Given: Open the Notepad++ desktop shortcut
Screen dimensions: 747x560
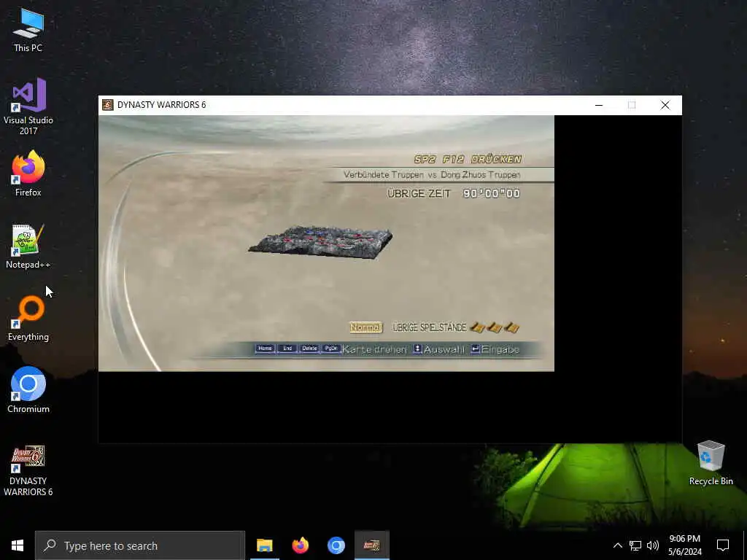Looking at the screenshot, I should tap(28, 246).
